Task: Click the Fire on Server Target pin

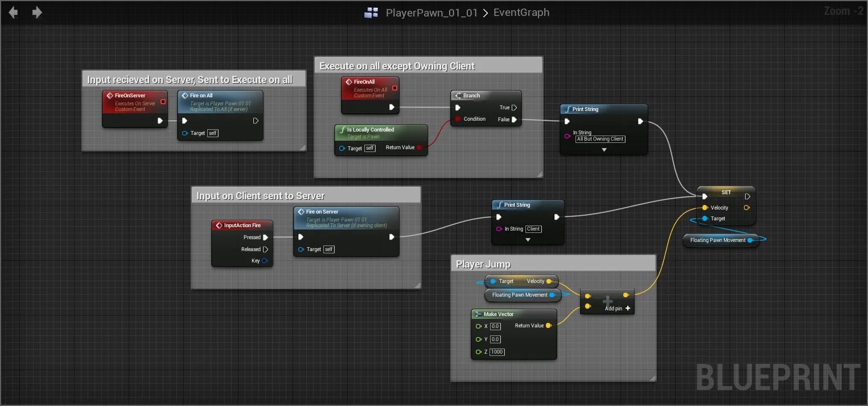Action: (301, 249)
